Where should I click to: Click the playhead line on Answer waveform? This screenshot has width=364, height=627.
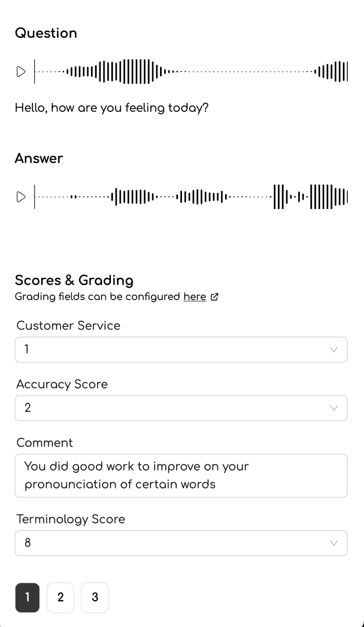click(x=35, y=197)
